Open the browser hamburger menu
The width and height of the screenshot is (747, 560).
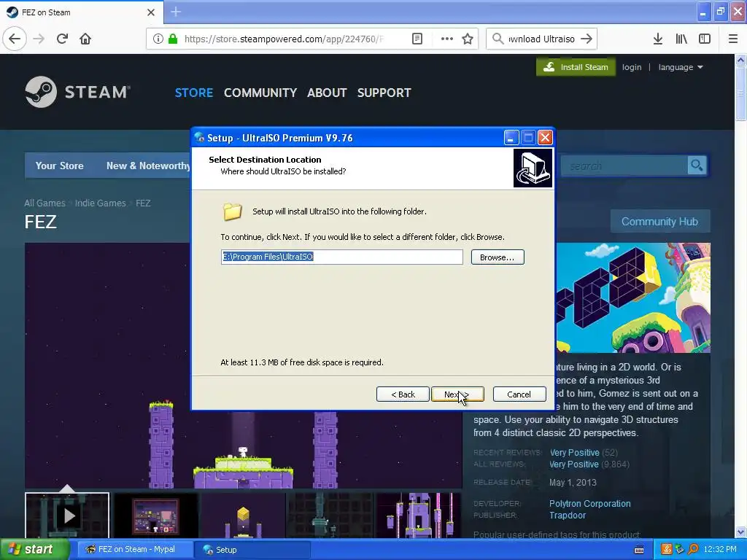pyautogui.click(x=733, y=39)
